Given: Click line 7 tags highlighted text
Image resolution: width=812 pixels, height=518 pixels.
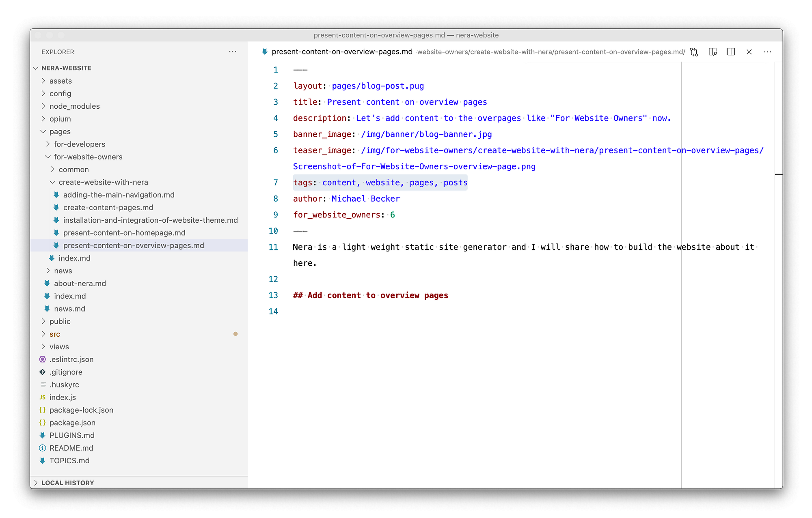Looking at the screenshot, I should point(380,183).
